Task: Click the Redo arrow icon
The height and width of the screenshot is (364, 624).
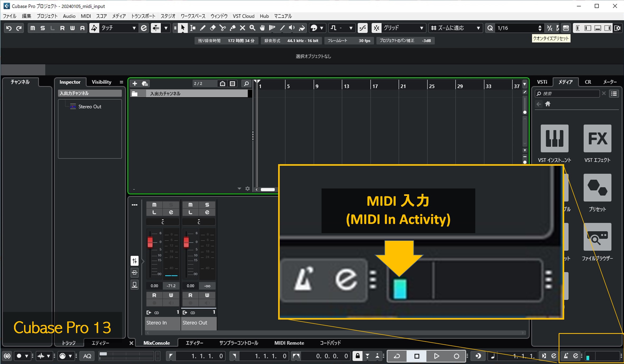Action: [x=19, y=28]
